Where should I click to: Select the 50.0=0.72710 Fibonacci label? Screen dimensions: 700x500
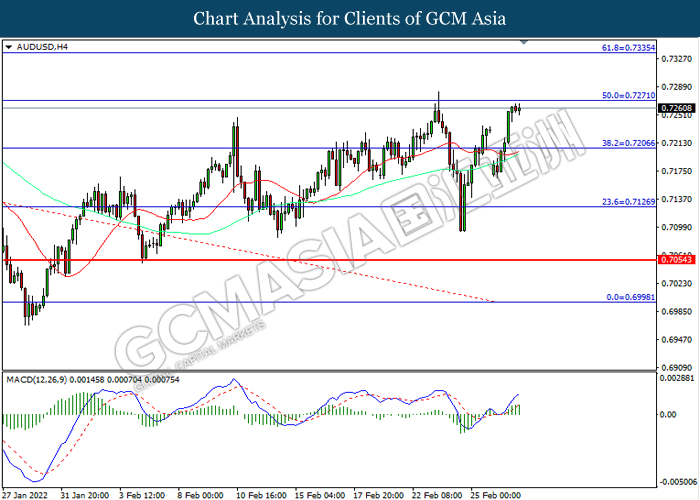pos(629,95)
